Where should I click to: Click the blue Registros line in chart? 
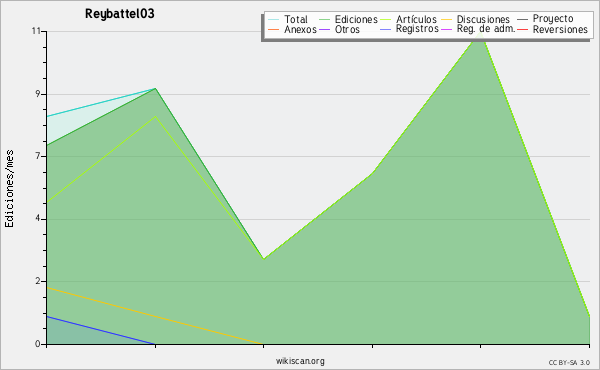(101, 330)
